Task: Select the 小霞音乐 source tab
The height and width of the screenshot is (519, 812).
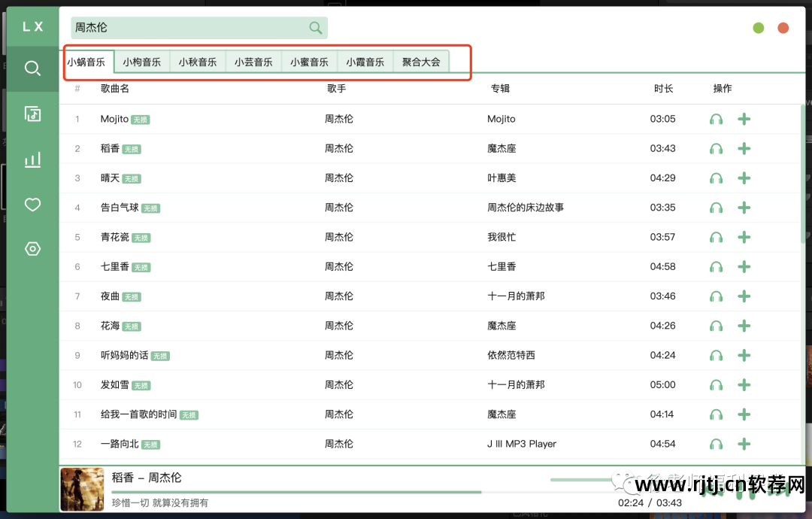Action: tap(365, 62)
